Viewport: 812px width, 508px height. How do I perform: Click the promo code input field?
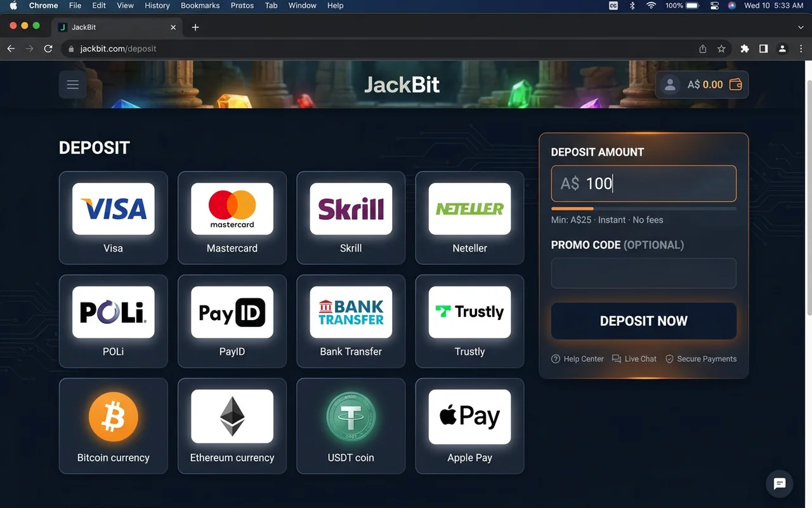(x=644, y=274)
